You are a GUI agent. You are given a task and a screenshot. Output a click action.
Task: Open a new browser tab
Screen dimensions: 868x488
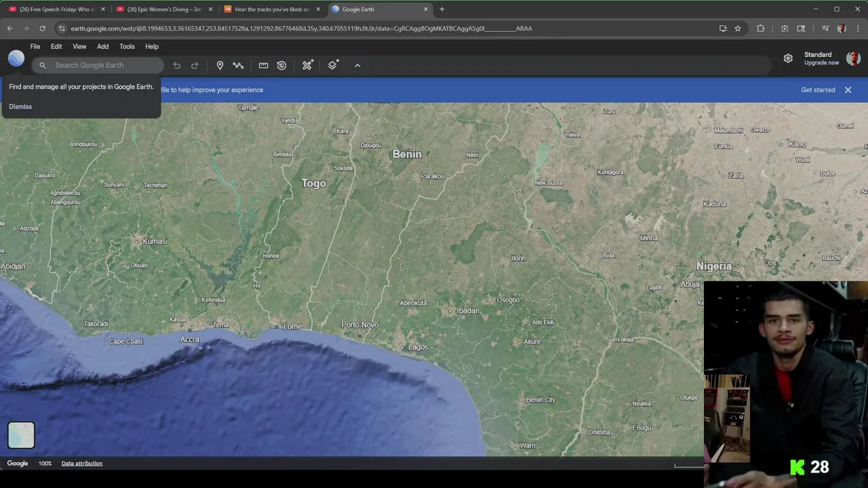click(x=442, y=9)
